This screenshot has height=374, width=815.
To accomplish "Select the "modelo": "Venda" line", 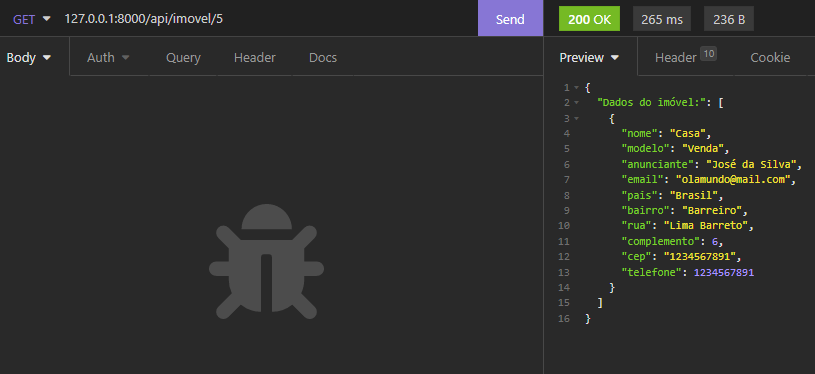I will 676,149.
